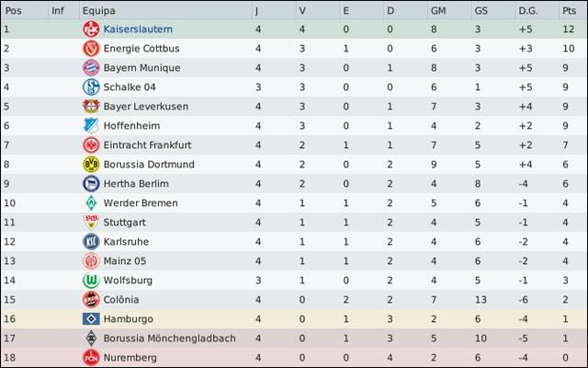
Task: Sort standings by Pos column header
Action: coord(14,10)
